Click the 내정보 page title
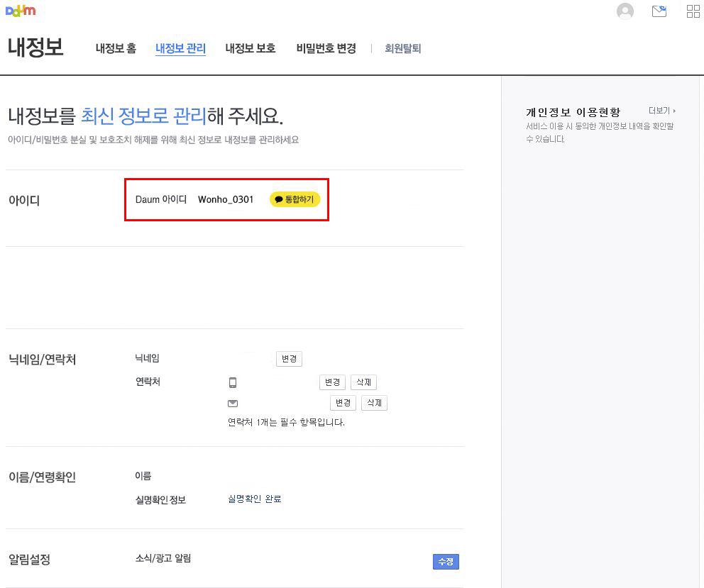This screenshot has height=588, width=704. pyautogui.click(x=35, y=47)
